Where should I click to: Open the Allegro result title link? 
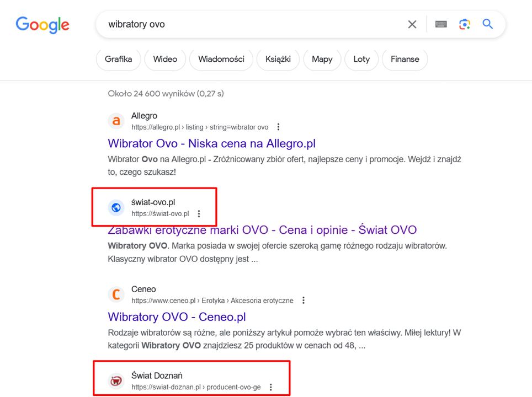(211, 143)
